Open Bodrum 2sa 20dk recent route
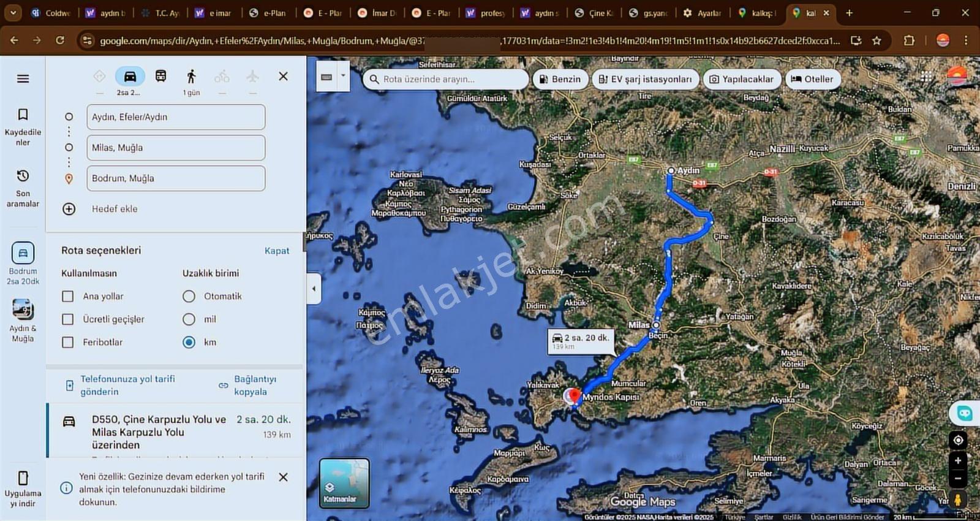Viewport: 980px width, 521px height. coord(23,263)
